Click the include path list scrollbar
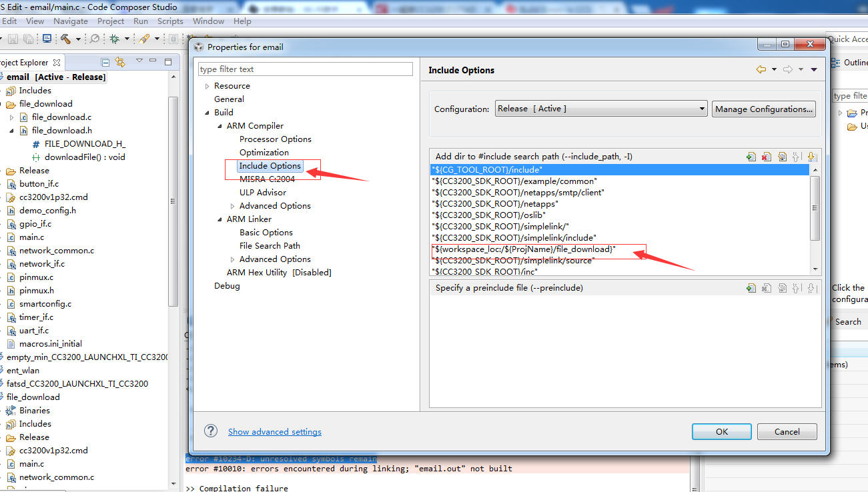 [x=815, y=208]
